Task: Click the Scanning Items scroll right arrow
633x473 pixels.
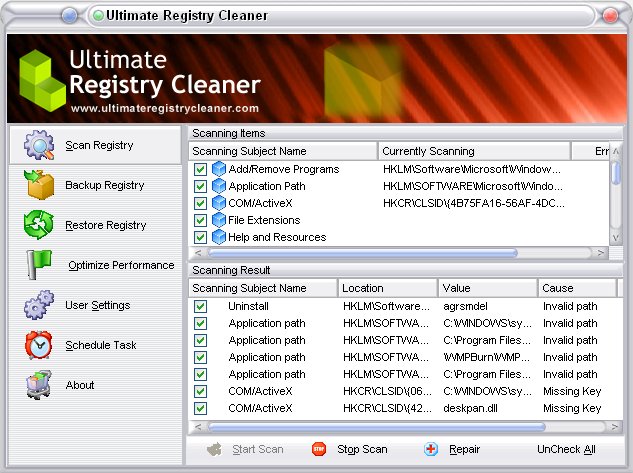Action: click(601, 253)
